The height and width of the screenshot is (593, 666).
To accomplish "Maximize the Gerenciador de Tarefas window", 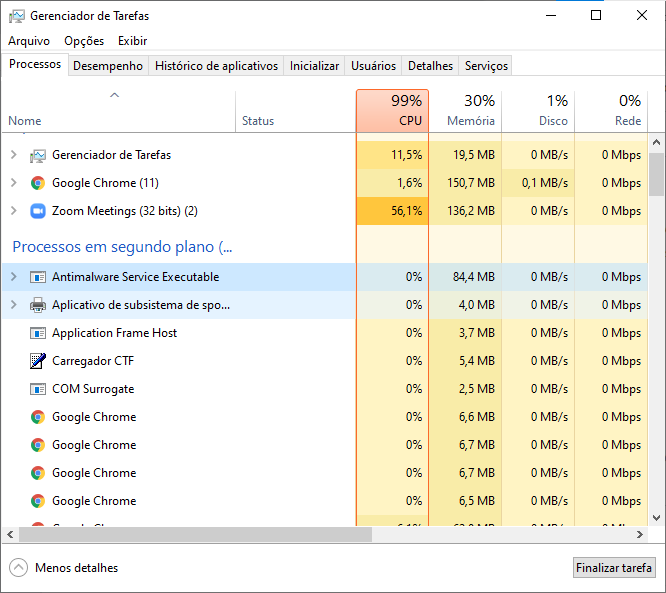I will tap(596, 16).
